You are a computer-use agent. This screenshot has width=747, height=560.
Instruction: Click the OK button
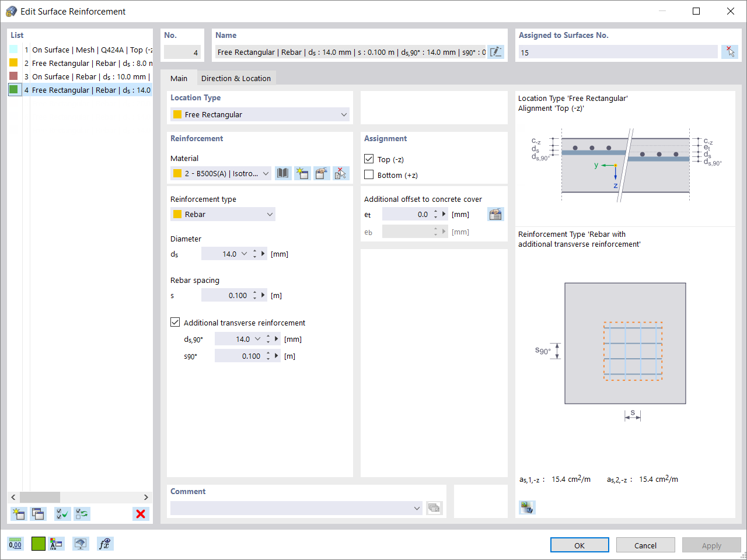(580, 545)
